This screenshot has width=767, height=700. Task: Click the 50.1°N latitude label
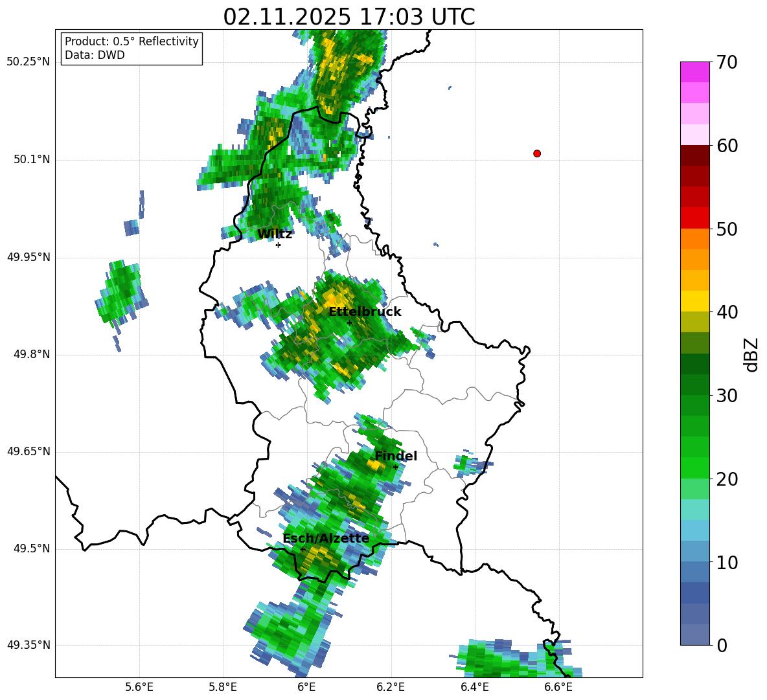tap(32, 160)
